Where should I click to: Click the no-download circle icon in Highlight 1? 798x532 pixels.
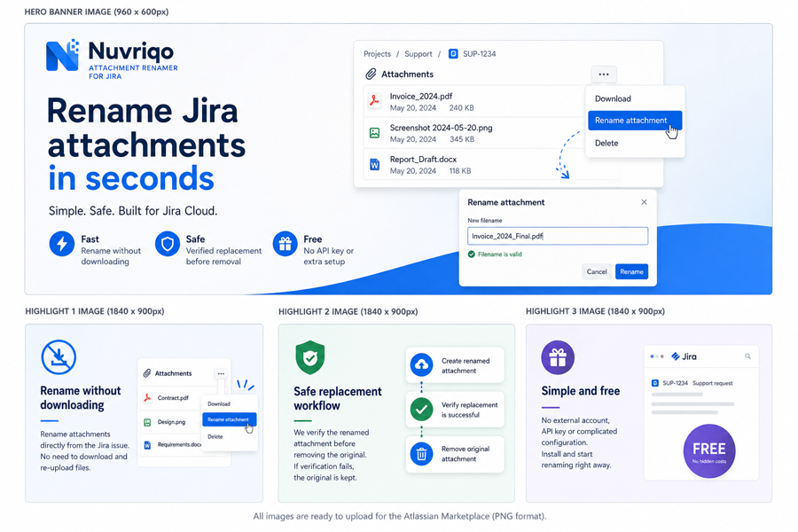pos(59,356)
